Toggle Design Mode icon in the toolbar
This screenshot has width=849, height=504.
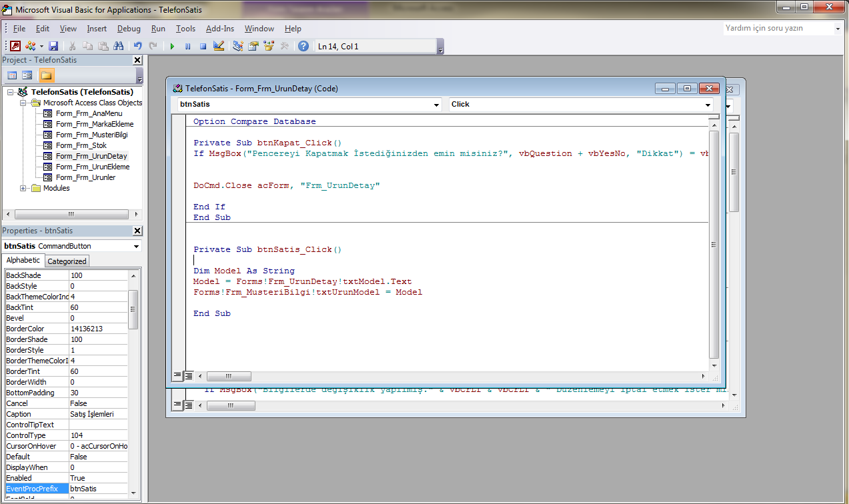coord(218,46)
